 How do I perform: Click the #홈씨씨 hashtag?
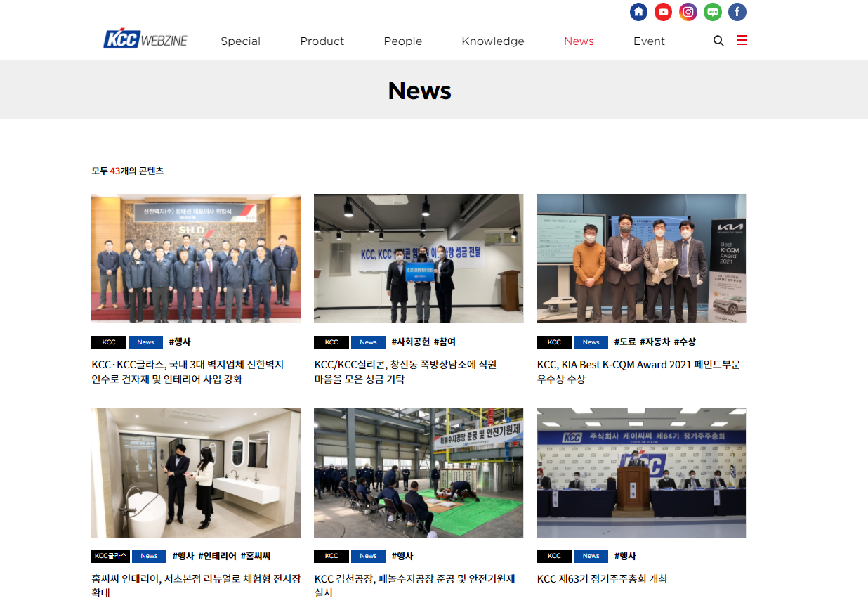pyautogui.click(x=256, y=556)
